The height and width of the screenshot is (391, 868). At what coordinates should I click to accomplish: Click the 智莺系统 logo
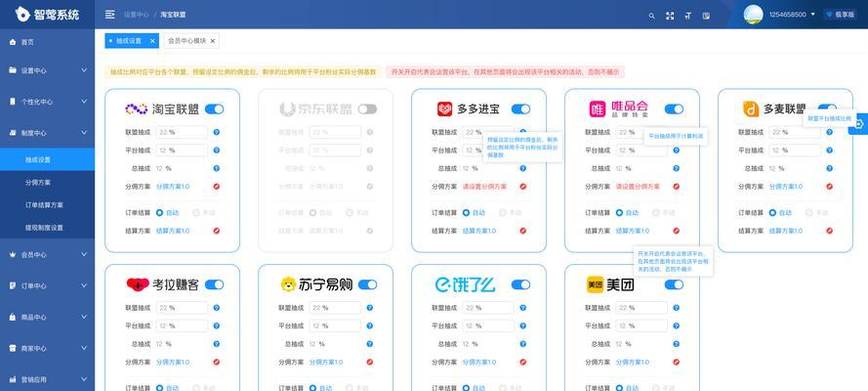coord(47,15)
